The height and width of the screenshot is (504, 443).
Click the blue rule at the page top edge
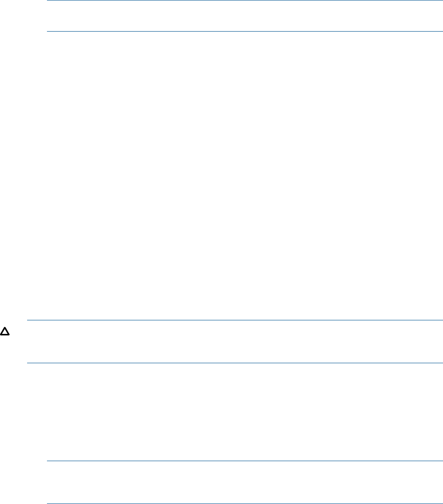coord(245,0)
